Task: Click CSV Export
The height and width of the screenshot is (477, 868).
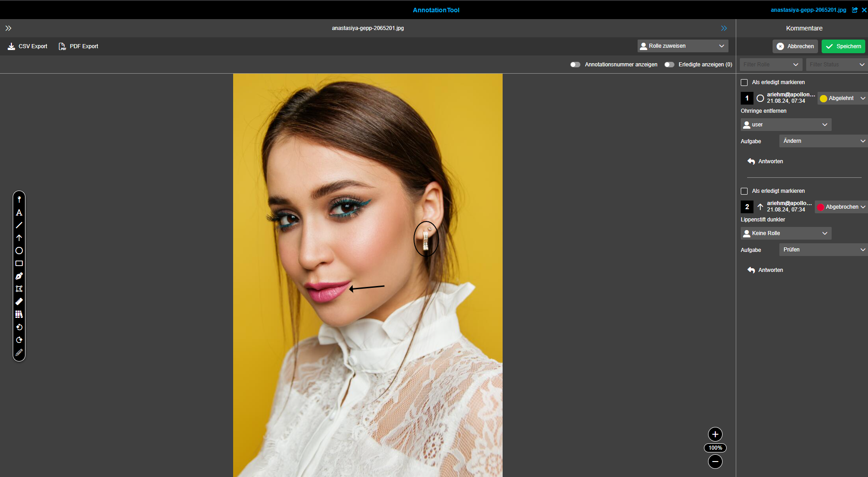Action: coord(27,46)
